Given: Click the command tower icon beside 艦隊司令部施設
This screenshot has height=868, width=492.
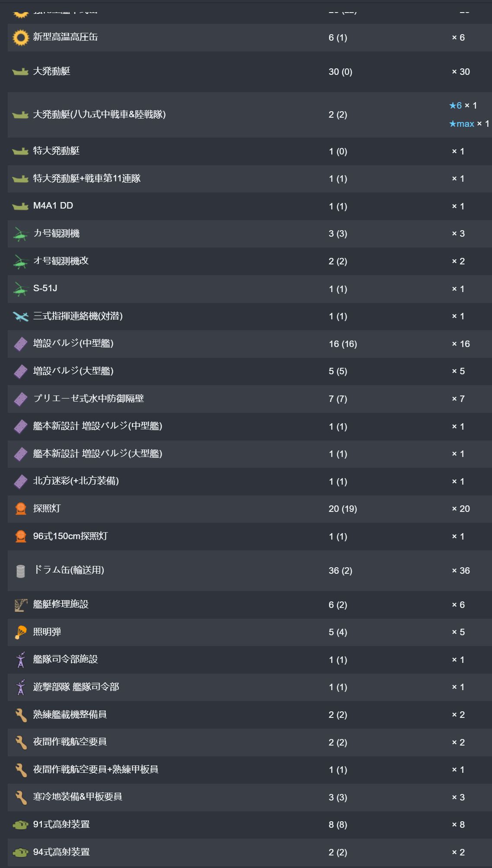Looking at the screenshot, I should coord(20,660).
